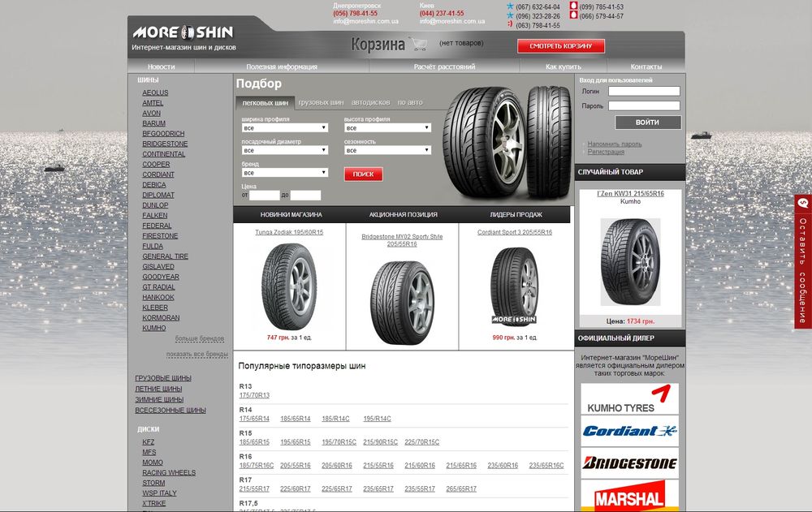This screenshot has height=512, width=812.
Task: Click the Cordiant dealer logo
Action: pyautogui.click(x=629, y=431)
